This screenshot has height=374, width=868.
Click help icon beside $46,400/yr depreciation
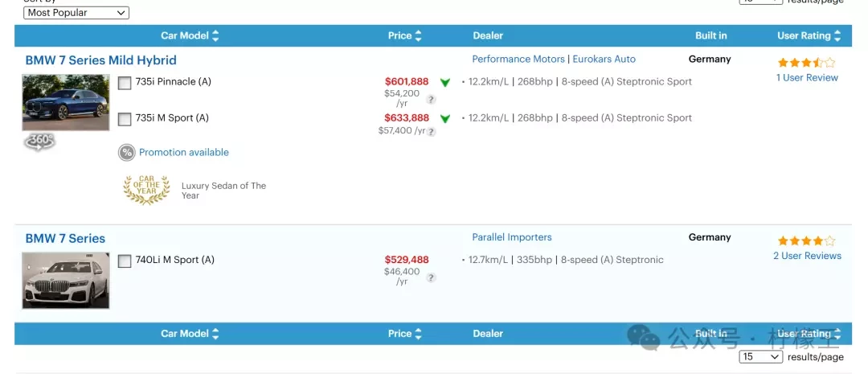pyautogui.click(x=431, y=278)
